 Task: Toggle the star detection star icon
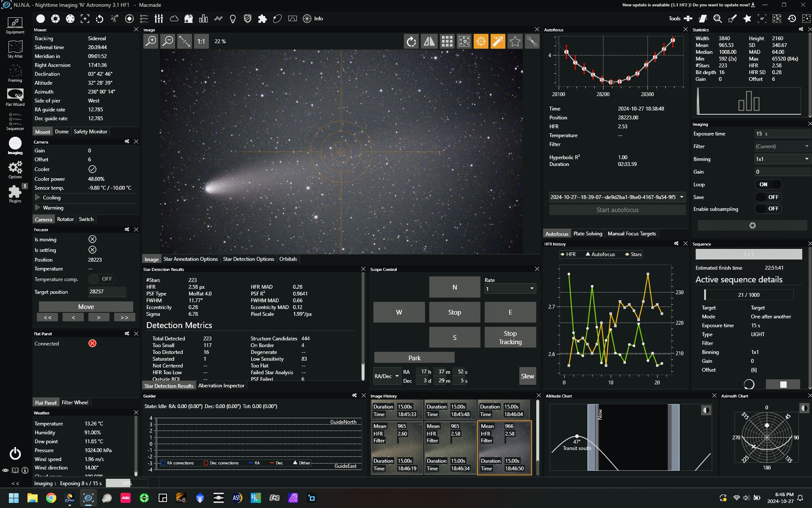click(515, 41)
